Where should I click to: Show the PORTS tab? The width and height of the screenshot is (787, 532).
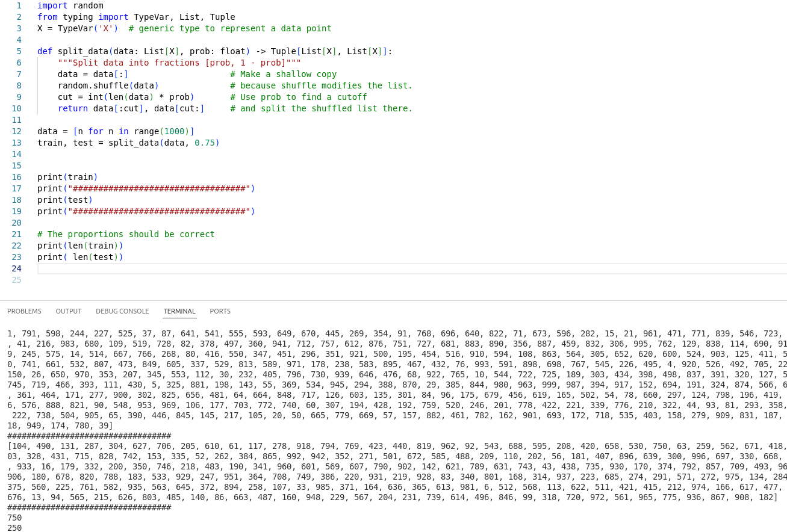coord(220,311)
